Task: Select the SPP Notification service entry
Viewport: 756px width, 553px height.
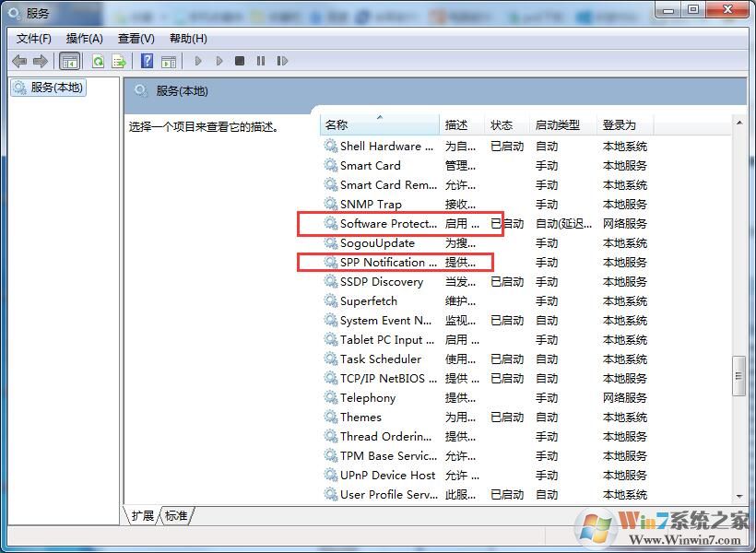Action: click(x=387, y=262)
